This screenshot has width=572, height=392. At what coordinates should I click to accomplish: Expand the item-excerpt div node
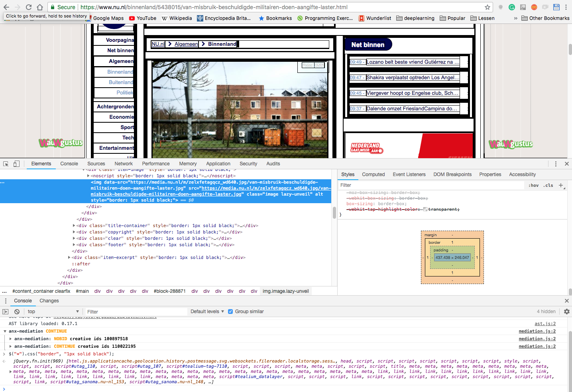tap(69, 257)
